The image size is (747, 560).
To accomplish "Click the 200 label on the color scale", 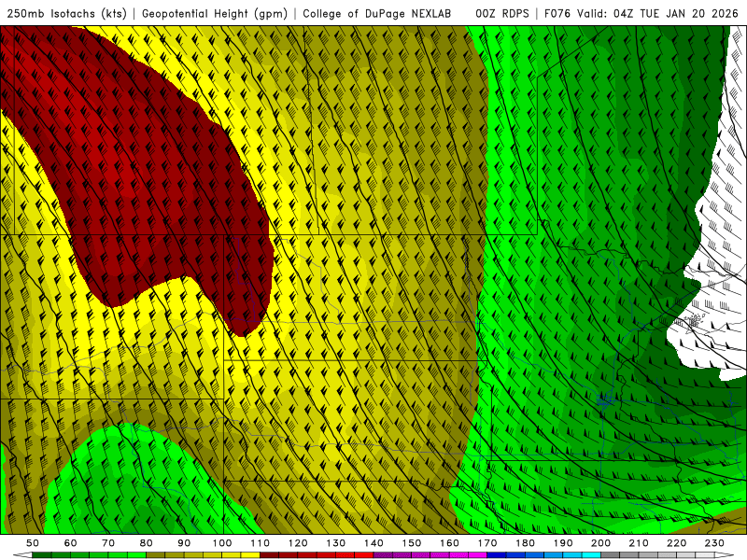I will [600, 543].
